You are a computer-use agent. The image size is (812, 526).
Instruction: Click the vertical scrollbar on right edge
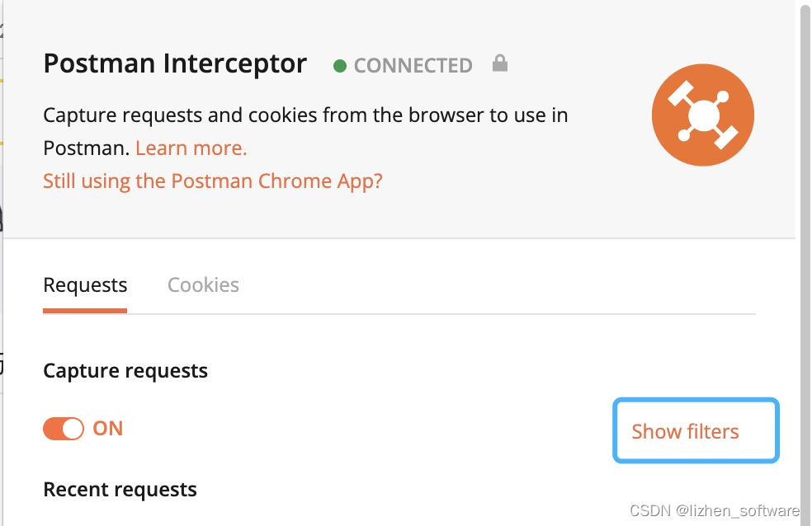[x=805, y=263]
